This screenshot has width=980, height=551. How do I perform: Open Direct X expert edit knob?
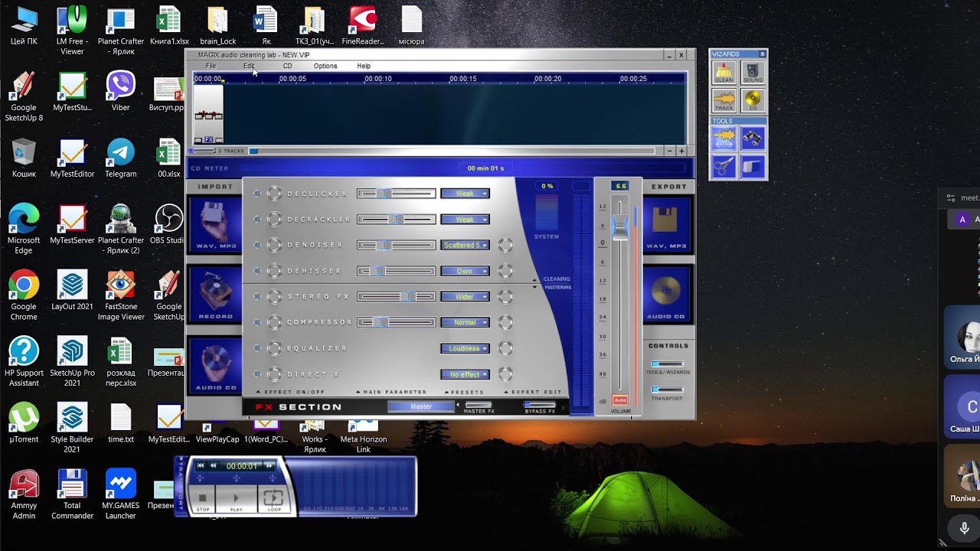pos(505,374)
